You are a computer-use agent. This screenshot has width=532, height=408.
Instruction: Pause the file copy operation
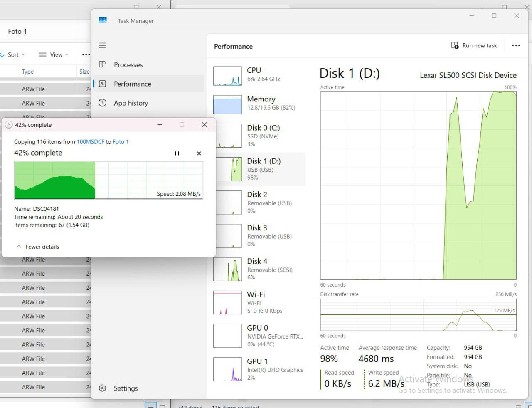click(177, 153)
